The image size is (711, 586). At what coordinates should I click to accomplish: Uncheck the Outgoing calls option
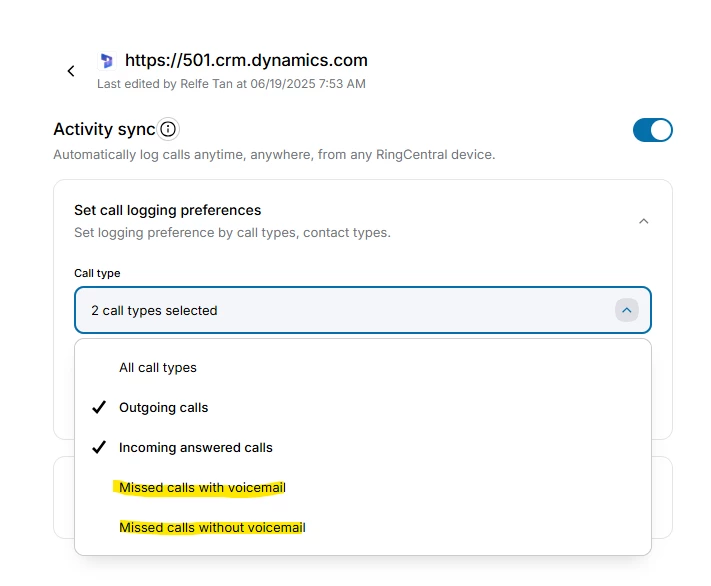[363, 407]
